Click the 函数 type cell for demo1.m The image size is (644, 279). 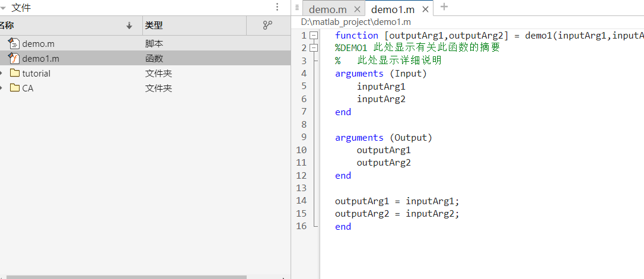[x=154, y=58]
